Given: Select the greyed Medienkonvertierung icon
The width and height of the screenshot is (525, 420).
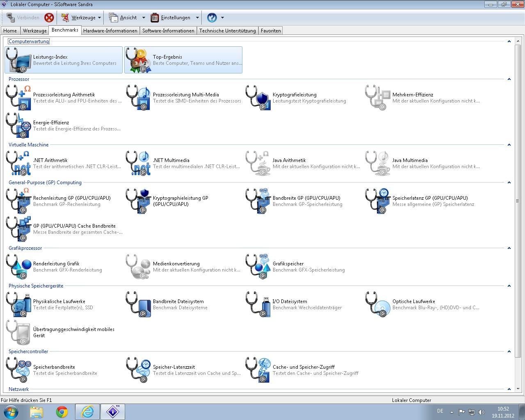Looking at the screenshot, I should pos(139,267).
